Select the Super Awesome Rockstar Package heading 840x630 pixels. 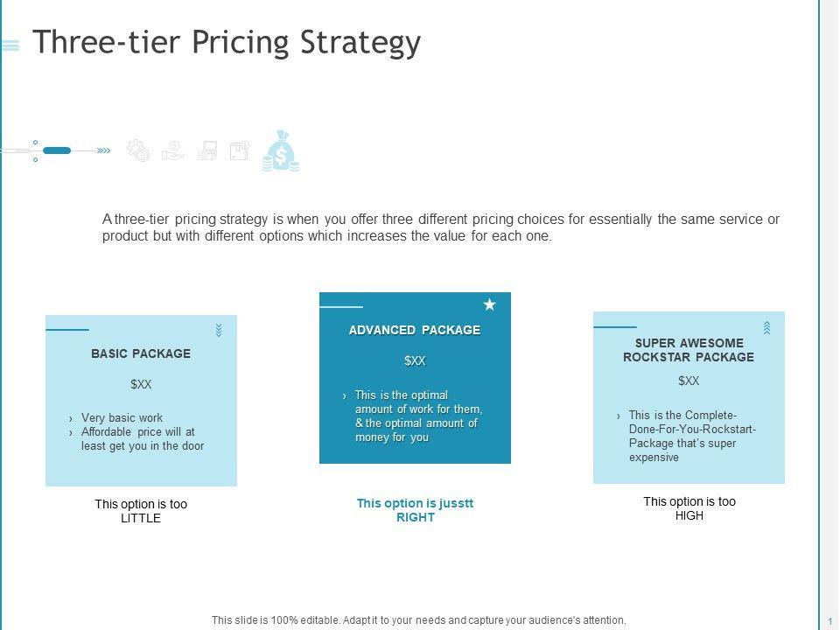[x=689, y=350]
